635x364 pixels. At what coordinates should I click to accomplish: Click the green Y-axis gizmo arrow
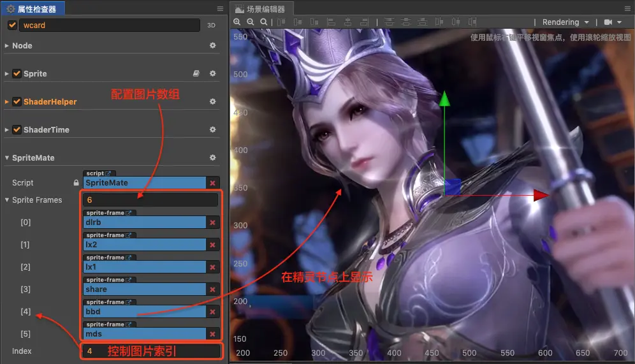click(444, 99)
